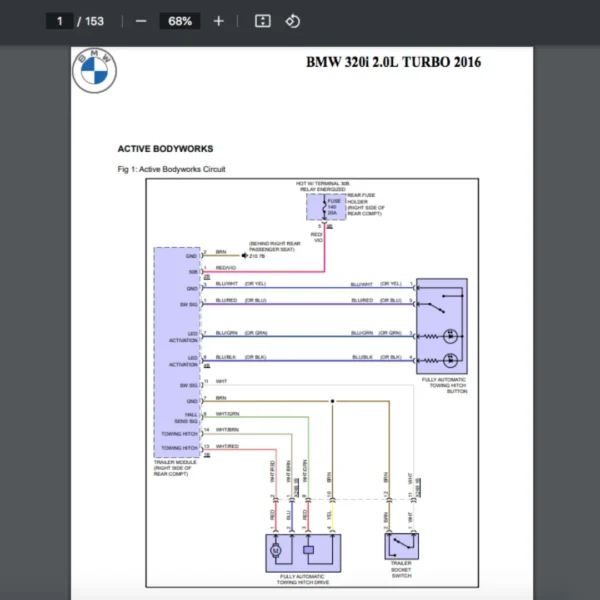This screenshot has width=600, height=600.
Task: Click the Rear Fuse Holder label
Action: click(x=367, y=203)
